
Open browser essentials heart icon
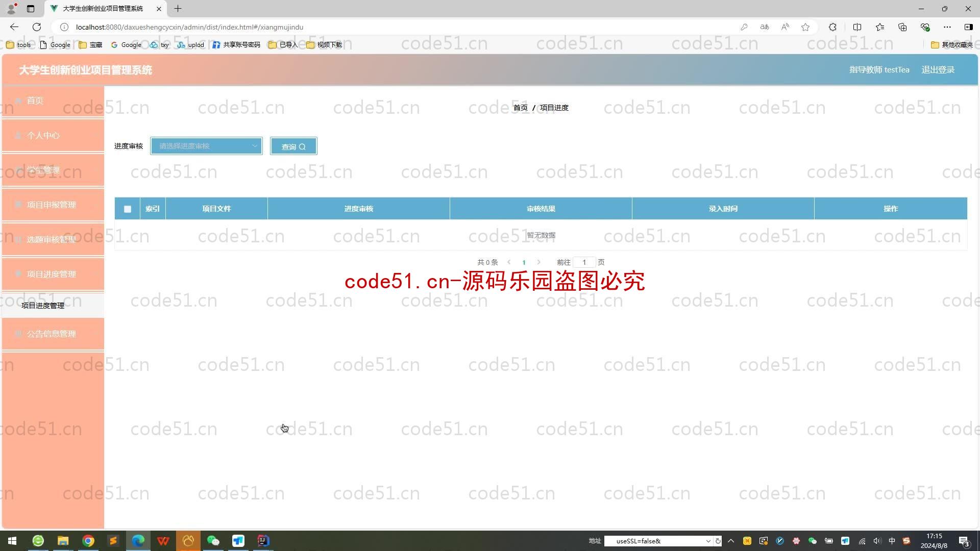pyautogui.click(x=925, y=27)
